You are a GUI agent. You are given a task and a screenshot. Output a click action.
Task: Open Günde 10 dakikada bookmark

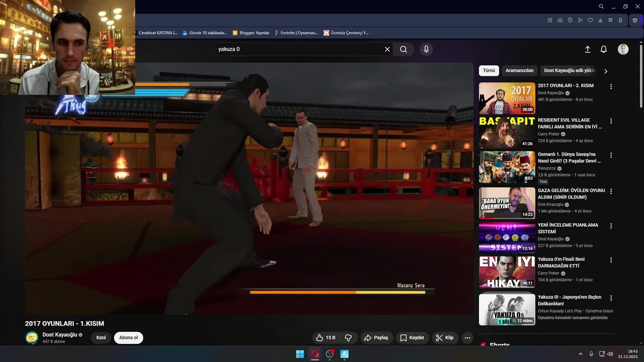(204, 33)
